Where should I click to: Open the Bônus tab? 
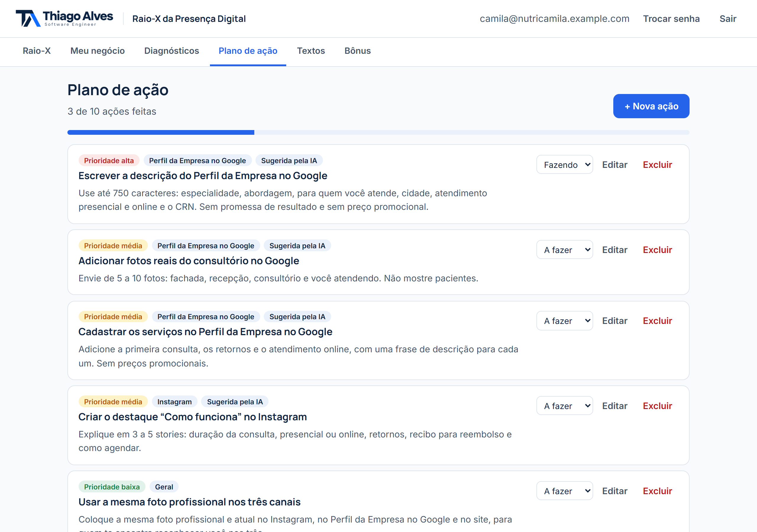358,51
